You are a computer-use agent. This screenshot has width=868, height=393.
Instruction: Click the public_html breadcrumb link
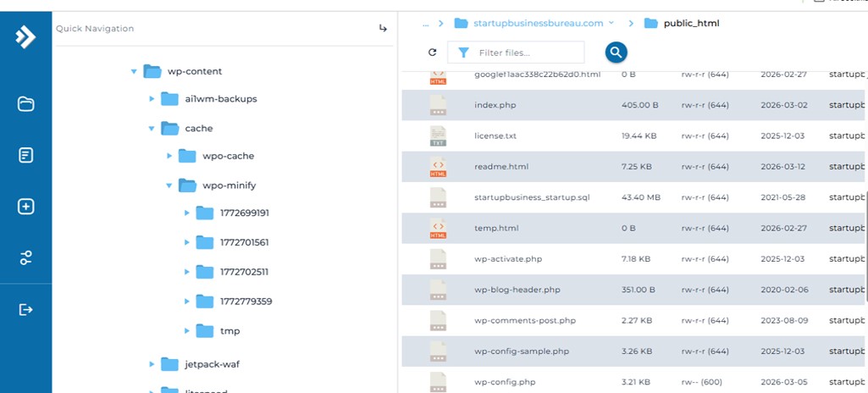click(690, 24)
